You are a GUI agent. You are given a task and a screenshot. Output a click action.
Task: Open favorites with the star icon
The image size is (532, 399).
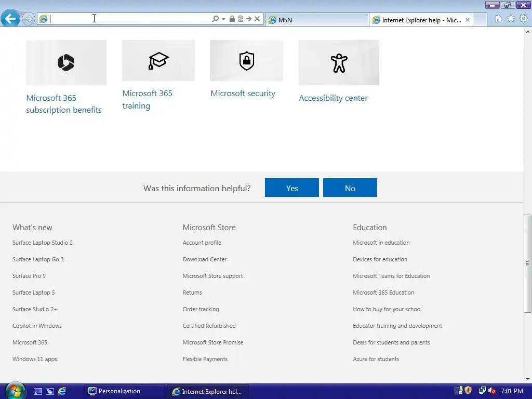point(511,19)
